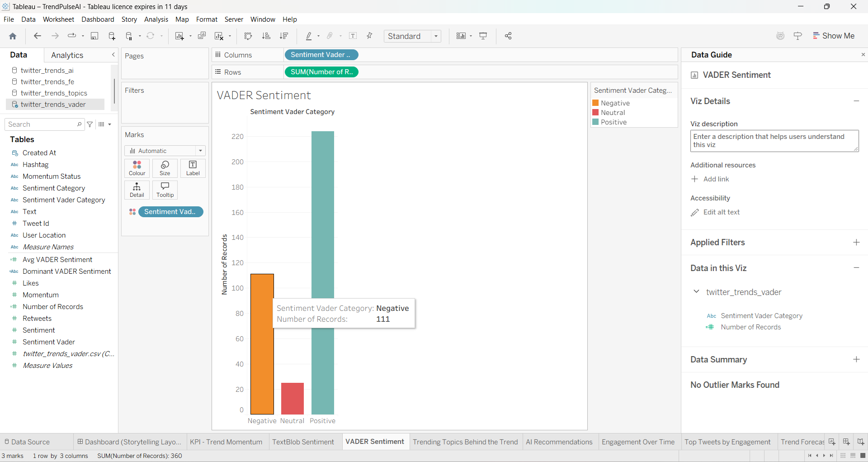
Task: Click the red Neutral legend swatch
Action: click(595, 112)
